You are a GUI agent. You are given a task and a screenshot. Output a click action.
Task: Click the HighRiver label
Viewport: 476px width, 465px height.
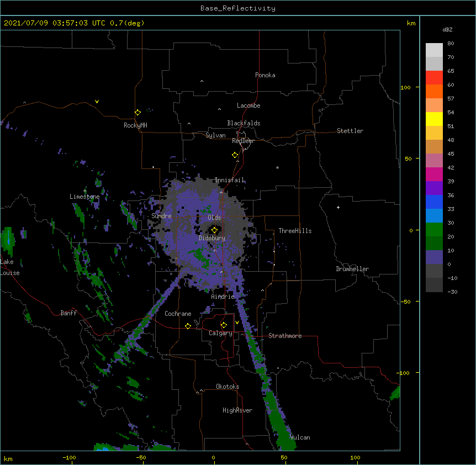(237, 410)
